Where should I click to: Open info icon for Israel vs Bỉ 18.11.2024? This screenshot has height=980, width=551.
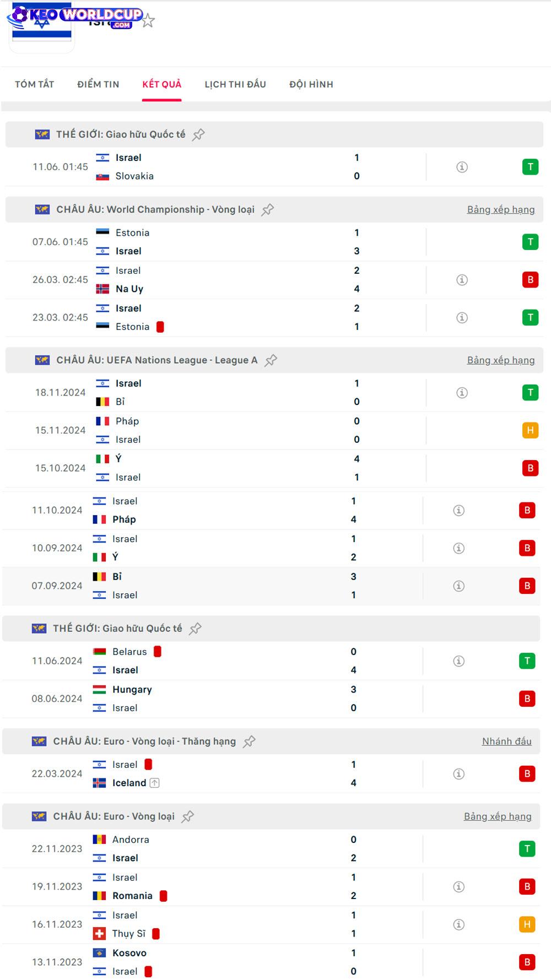462,393
